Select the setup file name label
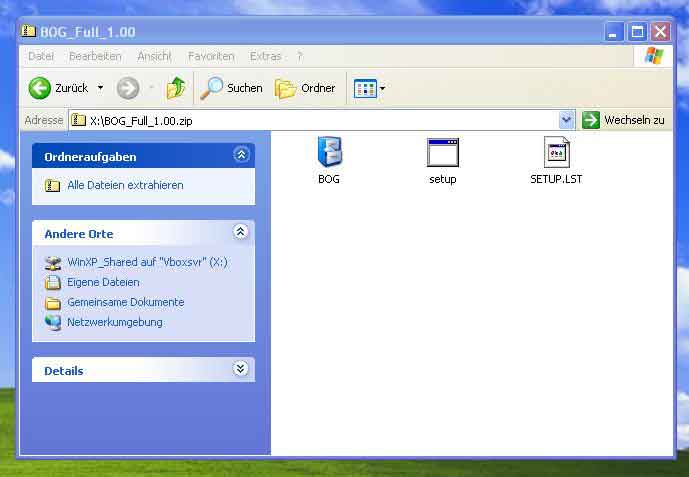689x477 pixels. pyautogui.click(x=442, y=179)
